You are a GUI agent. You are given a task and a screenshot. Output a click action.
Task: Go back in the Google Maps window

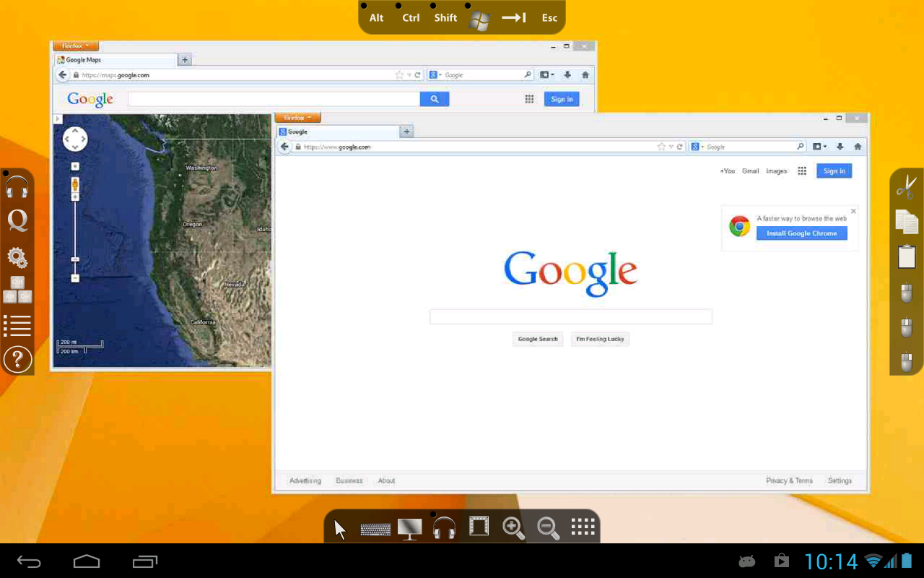pos(63,75)
